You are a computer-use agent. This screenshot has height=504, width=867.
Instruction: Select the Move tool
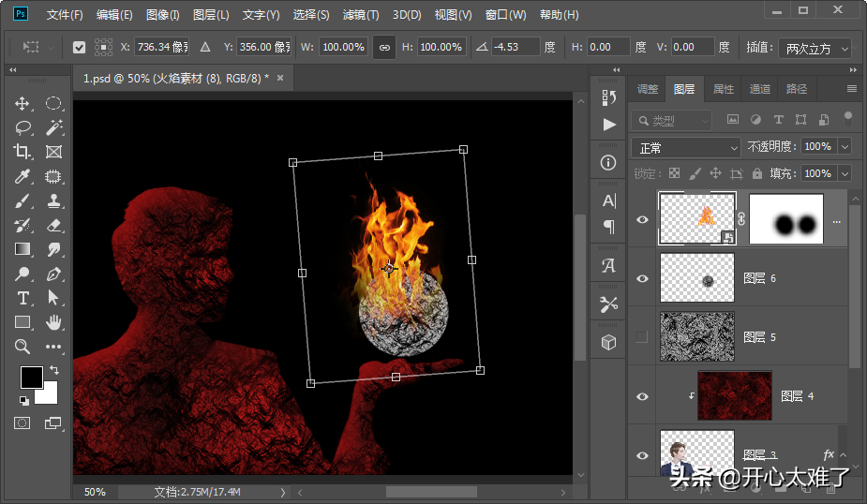(x=22, y=103)
